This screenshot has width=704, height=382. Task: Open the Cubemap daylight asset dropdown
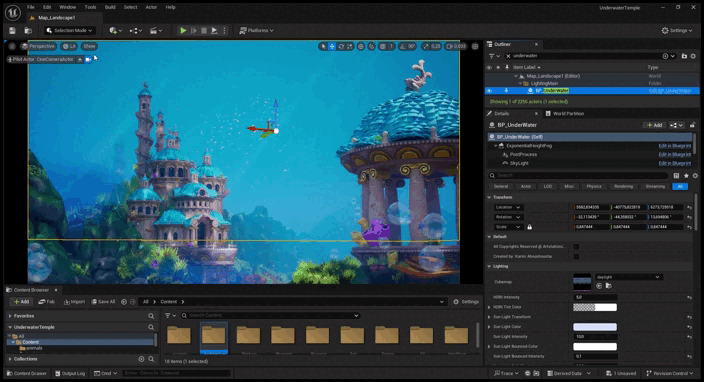point(628,277)
